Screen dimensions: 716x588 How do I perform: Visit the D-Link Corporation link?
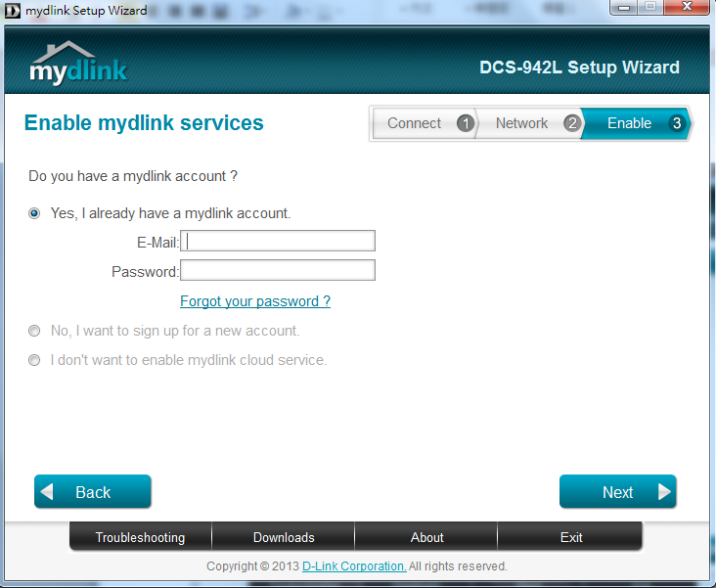(x=354, y=566)
